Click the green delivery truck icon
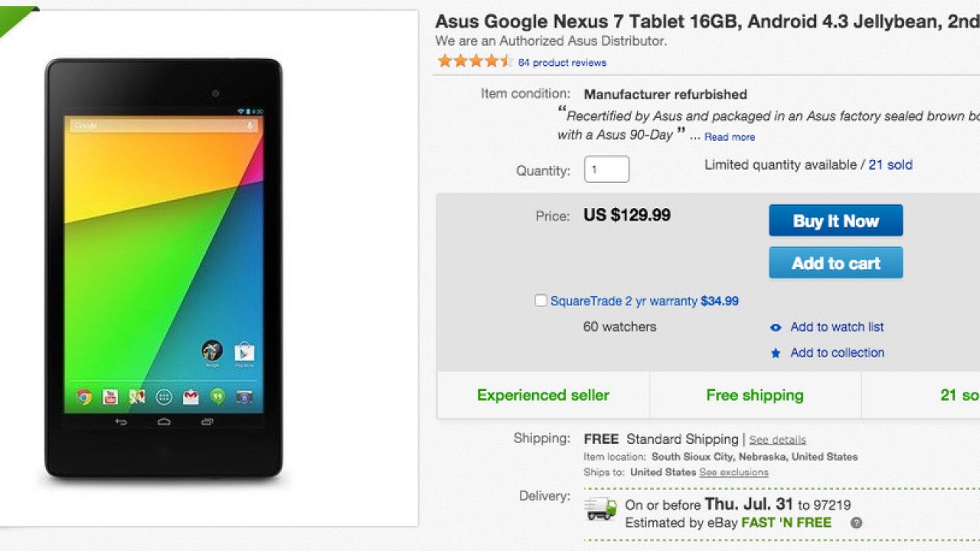 600,509
